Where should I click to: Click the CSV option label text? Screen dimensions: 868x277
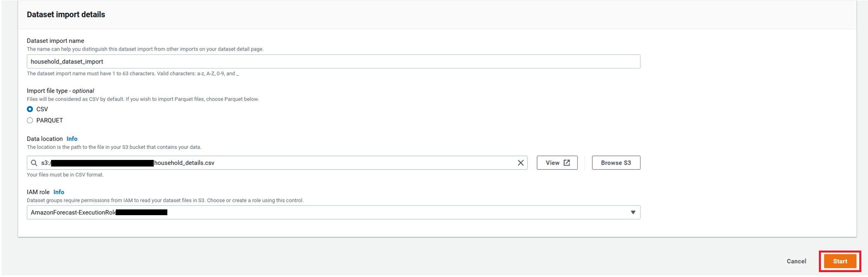[42, 109]
